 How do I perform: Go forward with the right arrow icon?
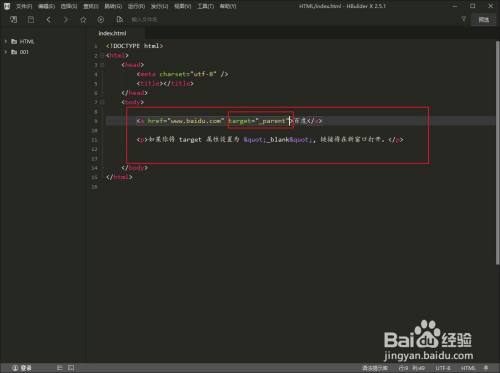pyautogui.click(x=66, y=20)
